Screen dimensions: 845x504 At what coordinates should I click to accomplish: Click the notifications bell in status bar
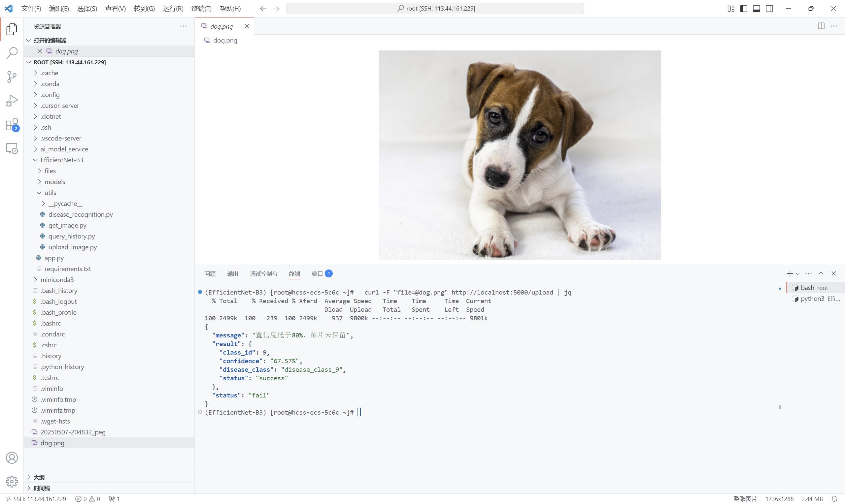click(834, 499)
